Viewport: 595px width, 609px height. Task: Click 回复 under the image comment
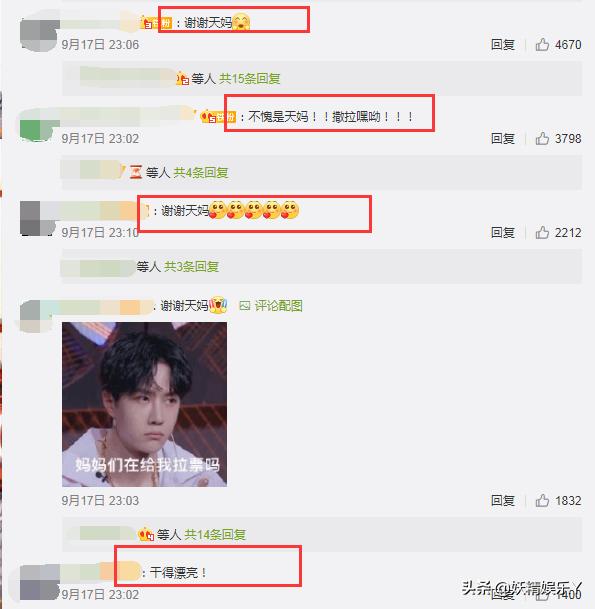[x=503, y=501]
